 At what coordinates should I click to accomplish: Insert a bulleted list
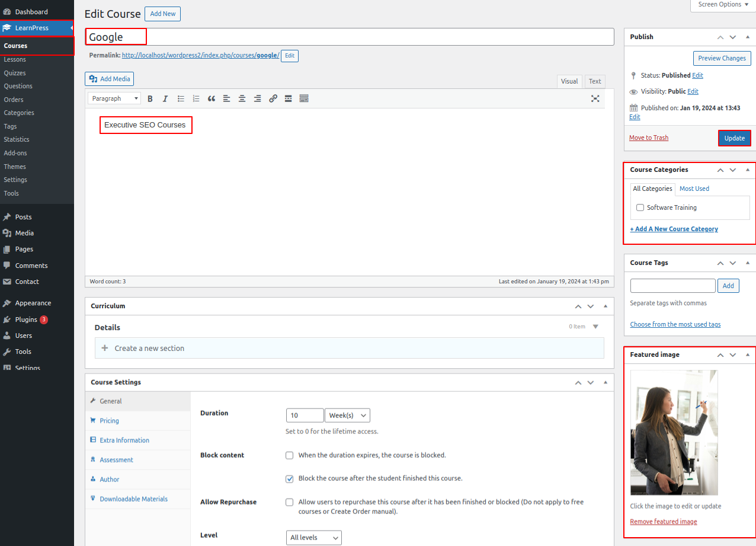pos(181,99)
